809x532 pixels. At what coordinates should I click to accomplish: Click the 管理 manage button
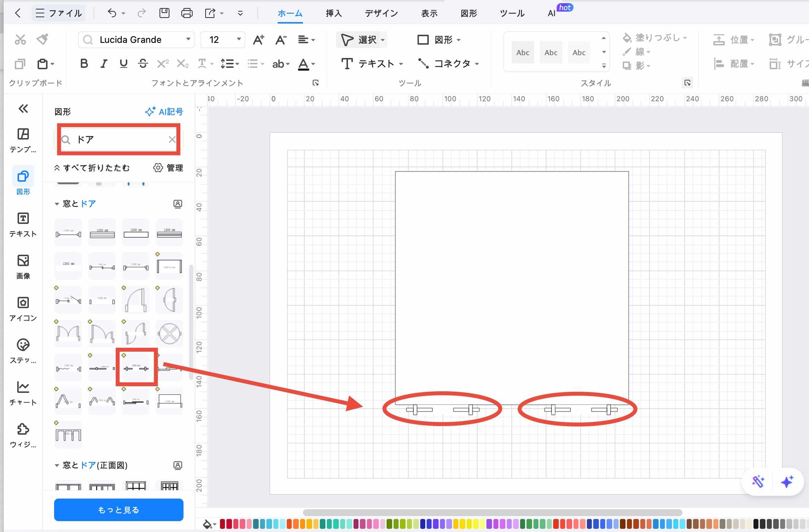point(168,168)
